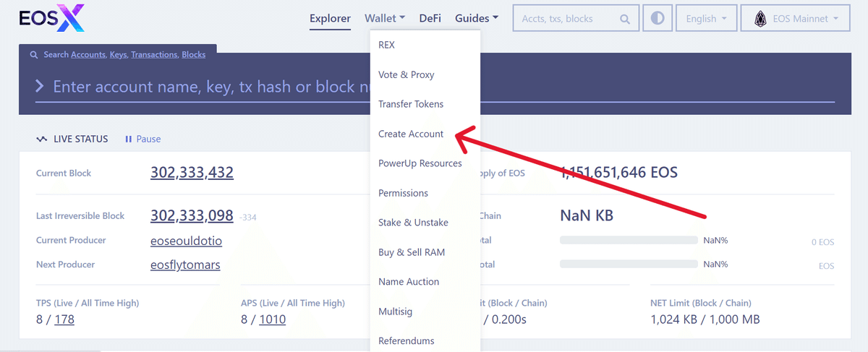Click the chevron before the account search field

pos(40,87)
